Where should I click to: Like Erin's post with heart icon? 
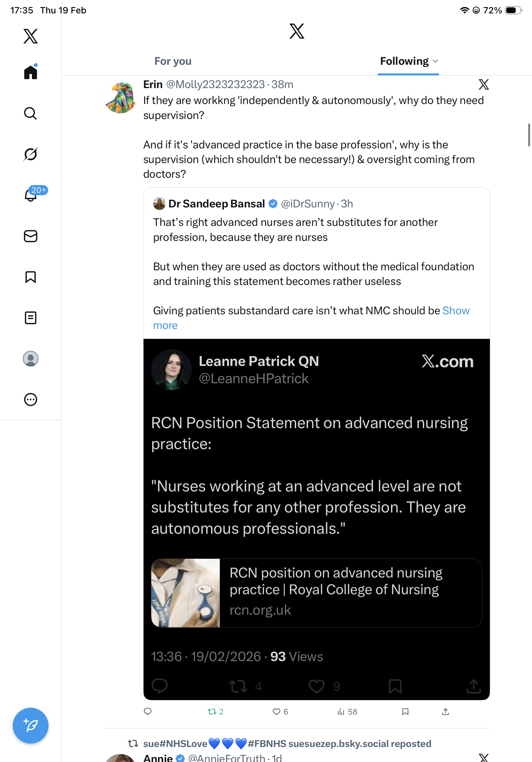[x=276, y=712]
